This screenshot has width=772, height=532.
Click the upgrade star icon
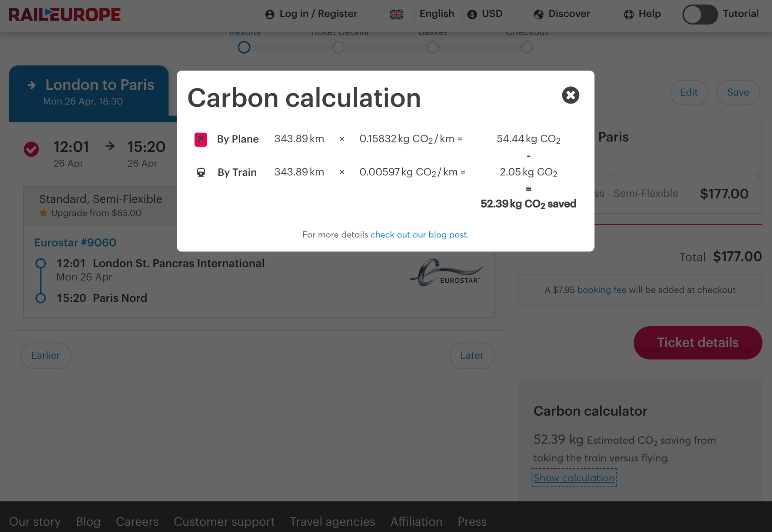[43, 213]
